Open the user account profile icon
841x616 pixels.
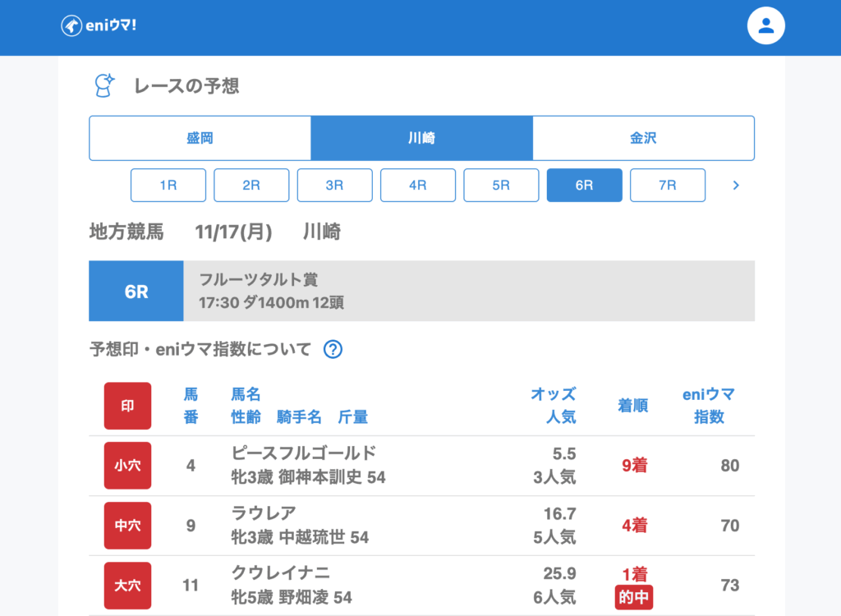tap(765, 26)
